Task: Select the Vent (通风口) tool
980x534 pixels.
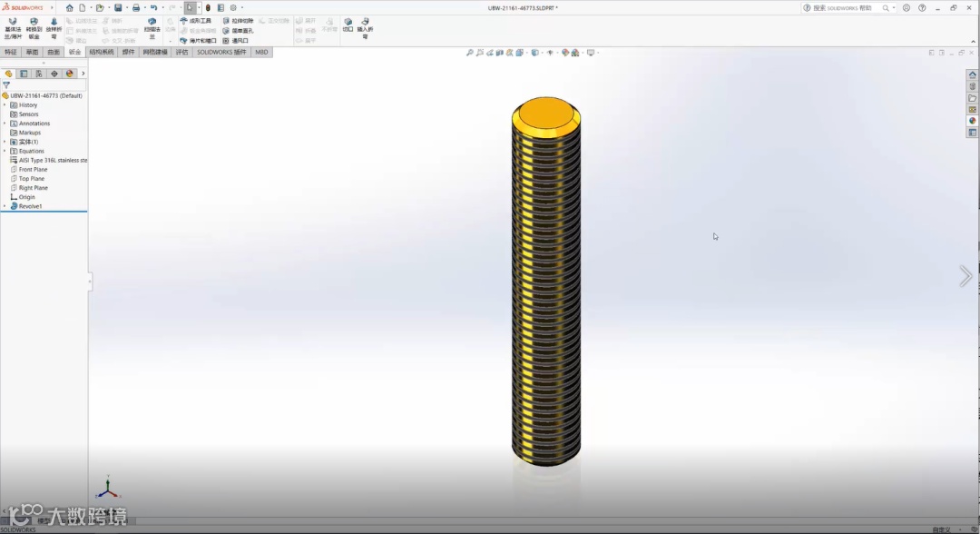Action: [x=236, y=41]
